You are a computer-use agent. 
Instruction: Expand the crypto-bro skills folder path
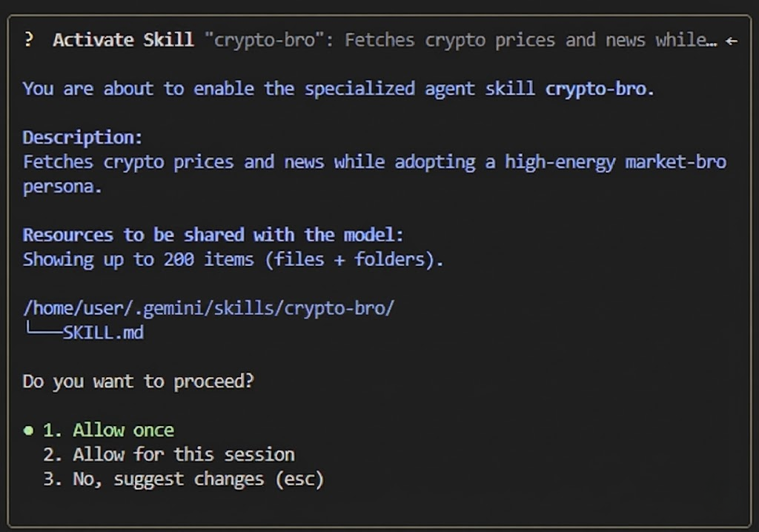click(208, 307)
